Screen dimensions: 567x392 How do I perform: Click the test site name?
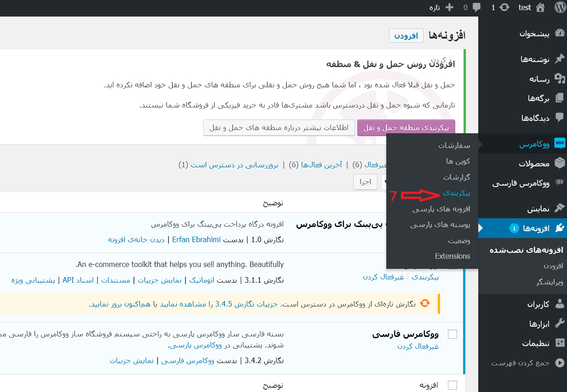click(525, 7)
